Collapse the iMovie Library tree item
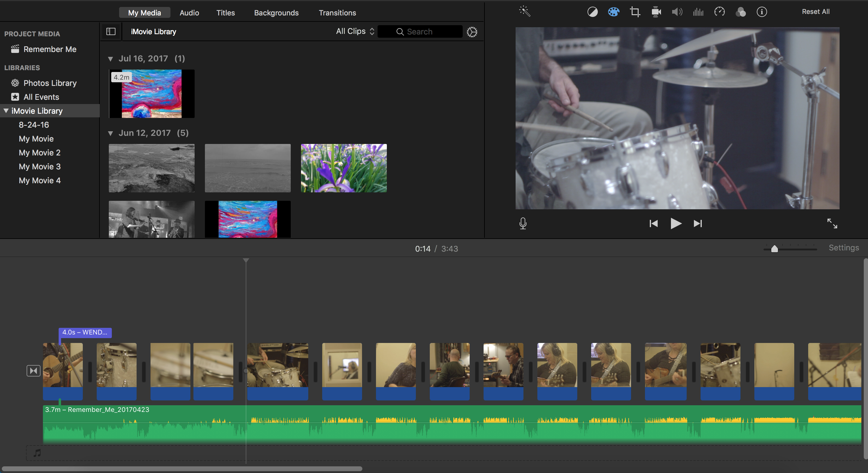Image resolution: width=868 pixels, height=473 pixels. (x=6, y=111)
